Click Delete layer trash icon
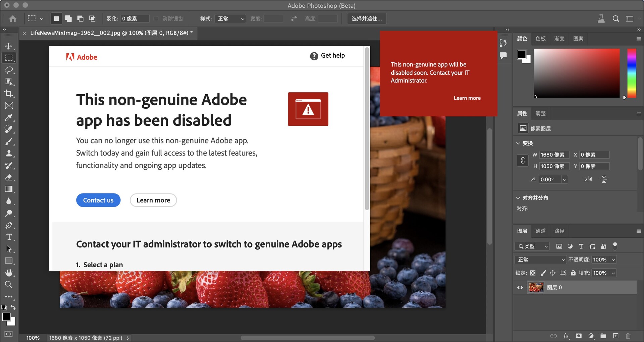644x342 pixels. pyautogui.click(x=628, y=336)
